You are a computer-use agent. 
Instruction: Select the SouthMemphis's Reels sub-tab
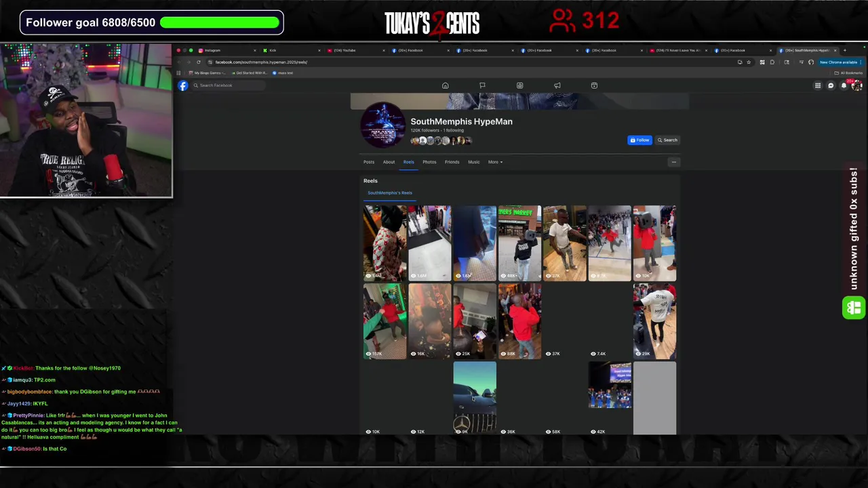390,193
